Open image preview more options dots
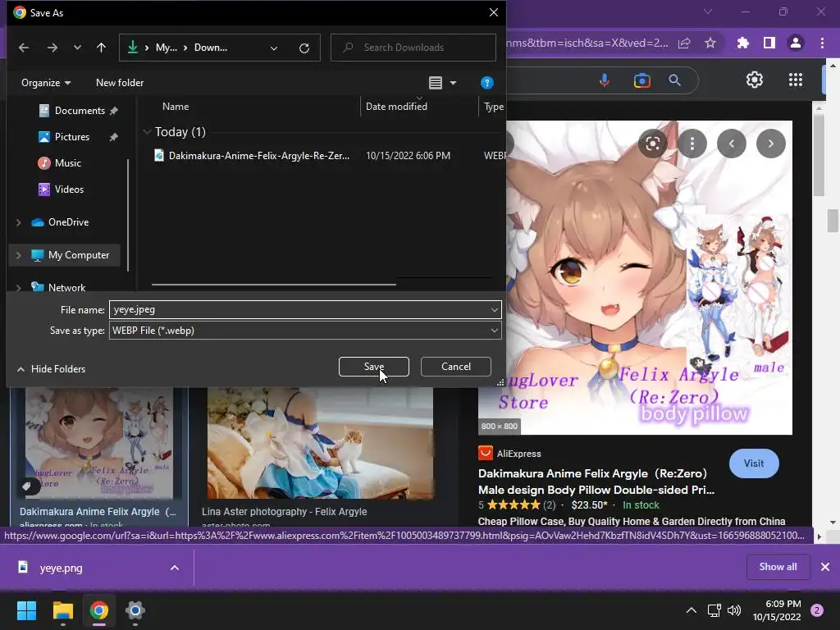 (x=692, y=144)
